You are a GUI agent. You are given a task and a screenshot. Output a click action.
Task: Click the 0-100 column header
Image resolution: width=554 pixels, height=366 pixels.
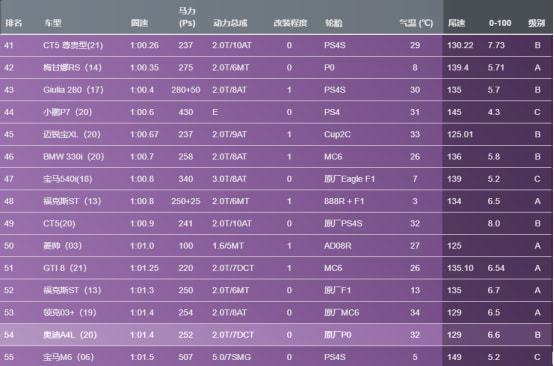500,23
